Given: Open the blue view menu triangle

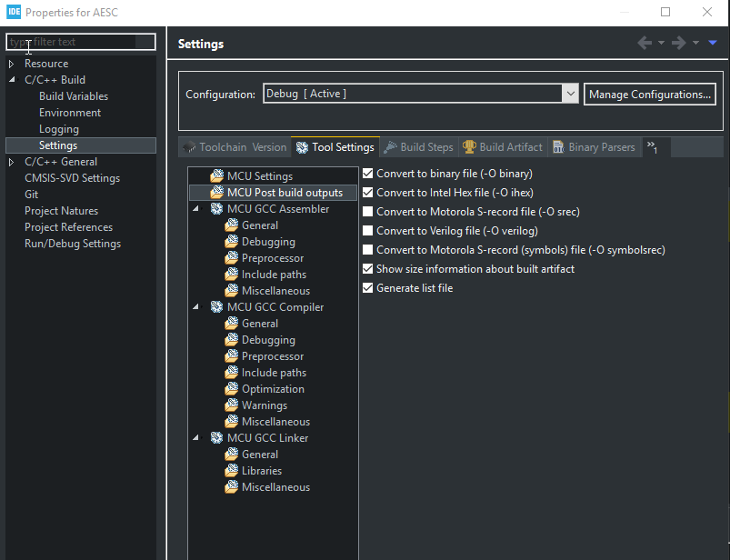Looking at the screenshot, I should 713,43.
